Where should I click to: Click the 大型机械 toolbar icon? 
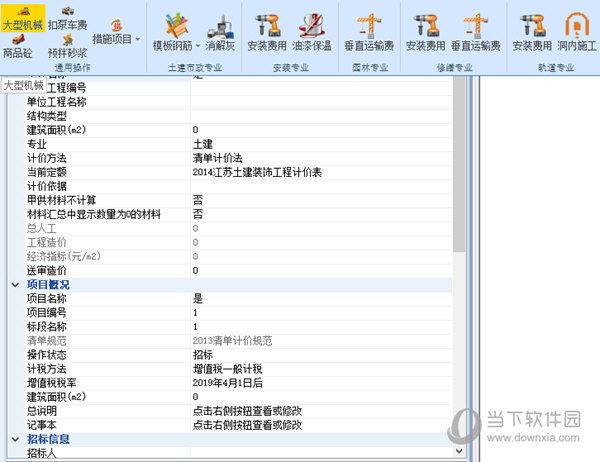click(23, 18)
